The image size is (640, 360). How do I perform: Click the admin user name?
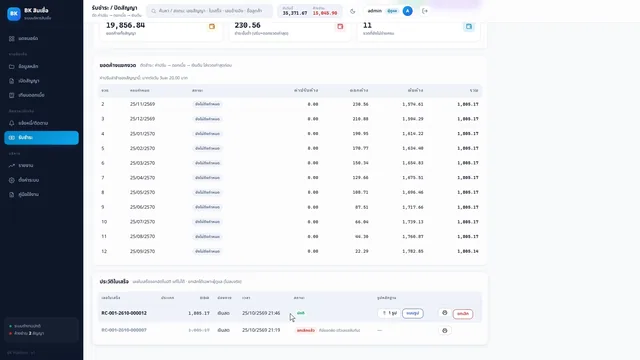pyautogui.click(x=374, y=11)
